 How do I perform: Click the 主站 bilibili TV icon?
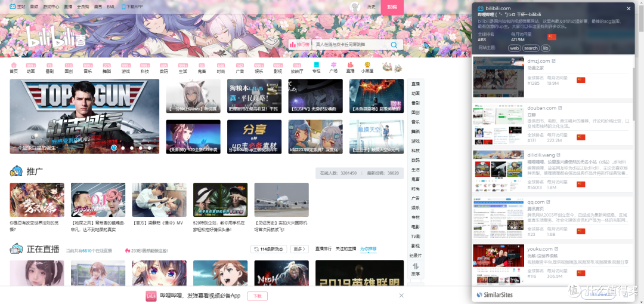(13, 7)
